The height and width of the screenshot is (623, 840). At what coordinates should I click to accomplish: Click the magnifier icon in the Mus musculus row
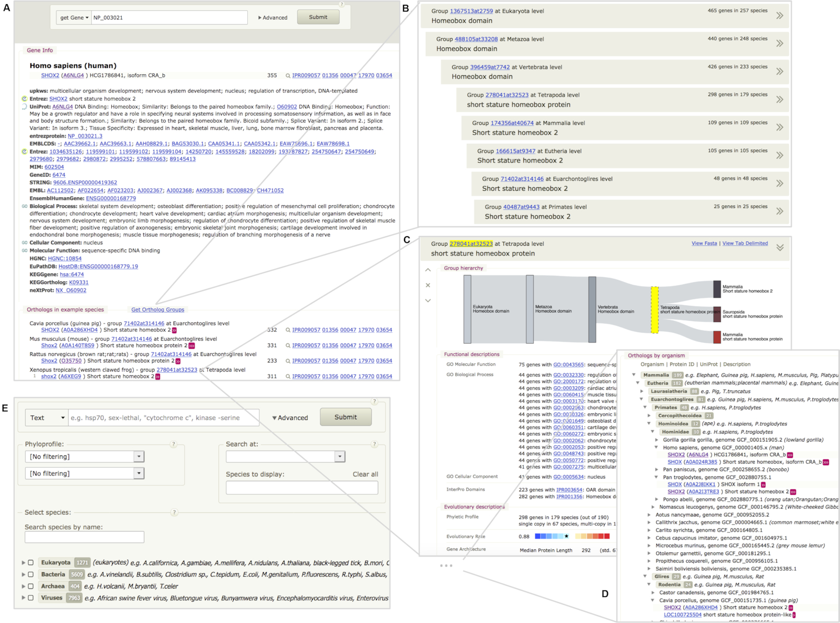pos(287,345)
